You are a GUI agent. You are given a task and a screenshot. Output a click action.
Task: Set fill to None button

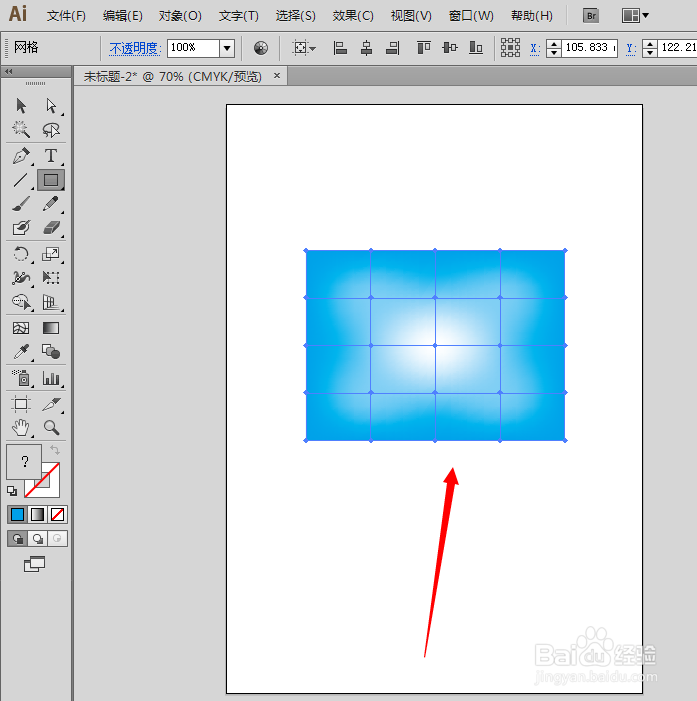tap(57, 515)
